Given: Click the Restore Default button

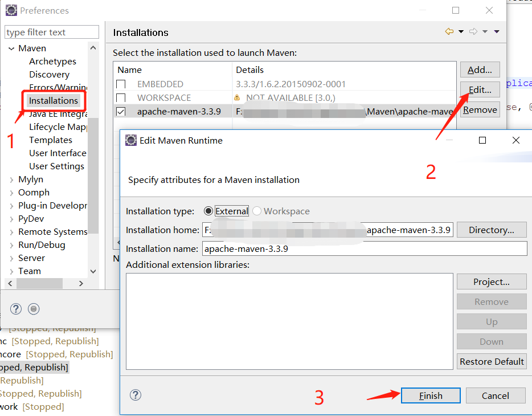Looking at the screenshot, I should click(x=492, y=361).
